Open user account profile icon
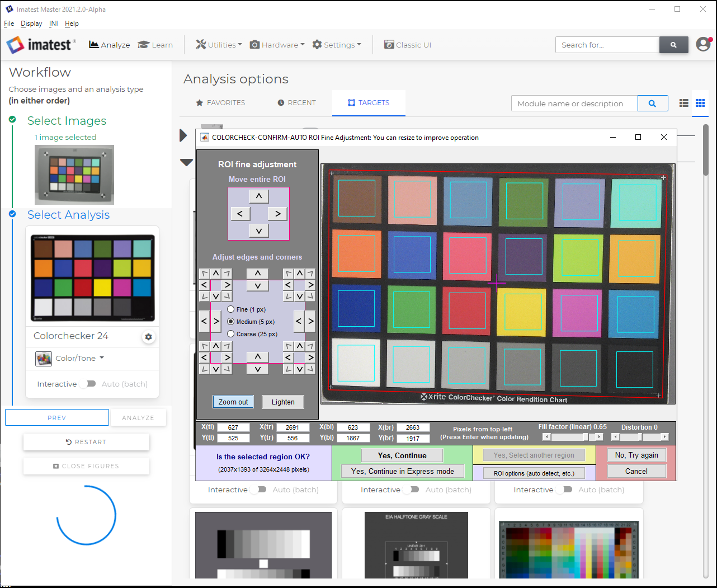717x588 pixels. point(703,44)
